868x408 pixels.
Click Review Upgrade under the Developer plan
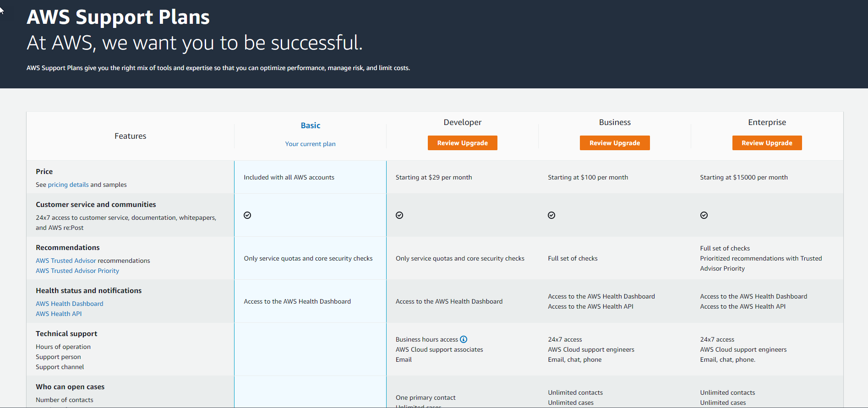tap(463, 143)
